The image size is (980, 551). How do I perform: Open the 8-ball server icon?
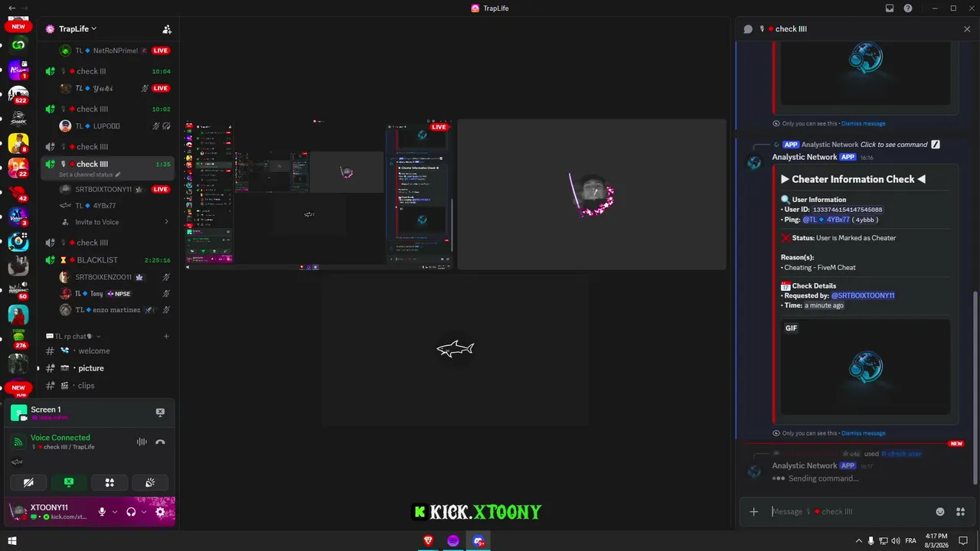point(18,241)
